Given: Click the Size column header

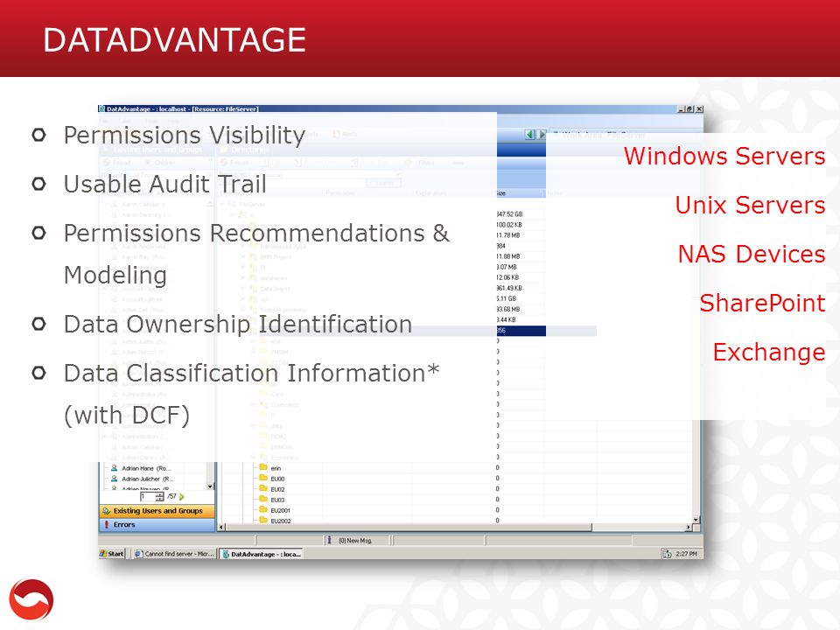Looking at the screenshot, I should pos(520,192).
